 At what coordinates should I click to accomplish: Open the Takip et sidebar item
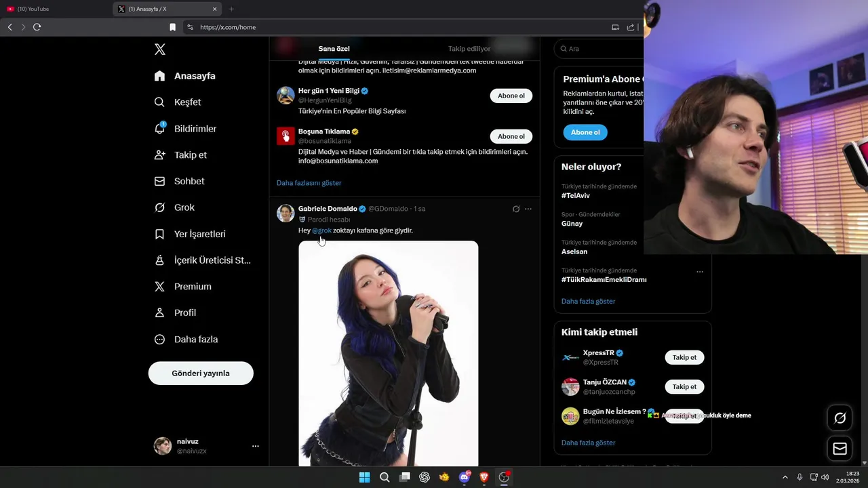[180, 155]
